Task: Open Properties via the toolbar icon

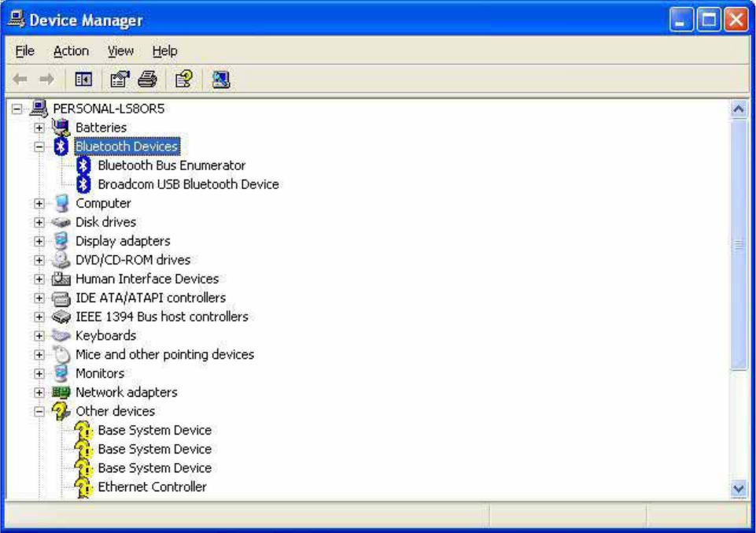Action: tap(120, 79)
